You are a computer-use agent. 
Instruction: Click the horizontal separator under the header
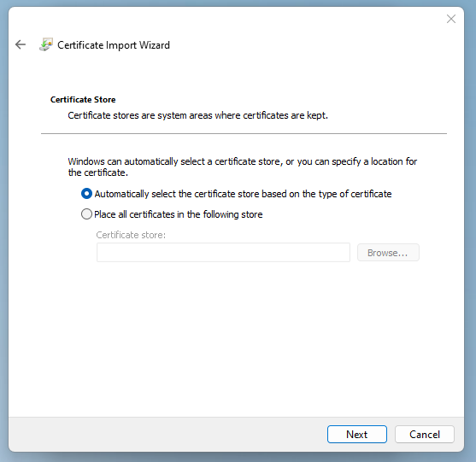click(x=244, y=133)
